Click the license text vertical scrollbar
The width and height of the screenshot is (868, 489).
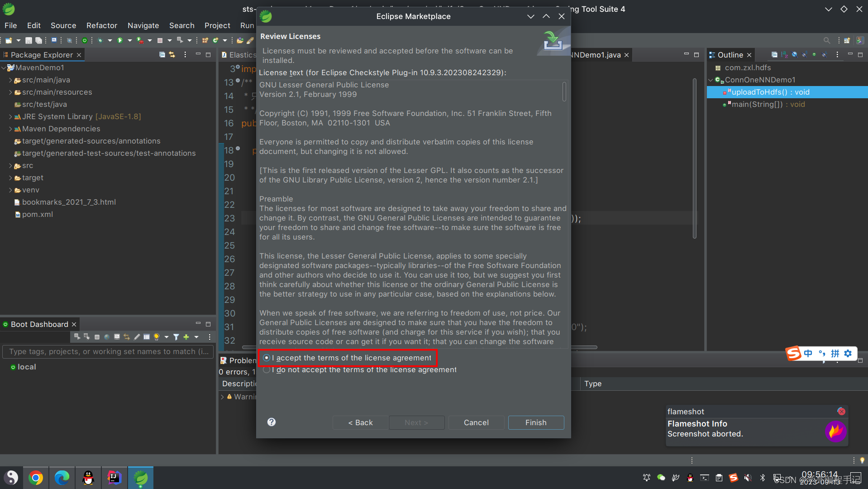pos(564,91)
